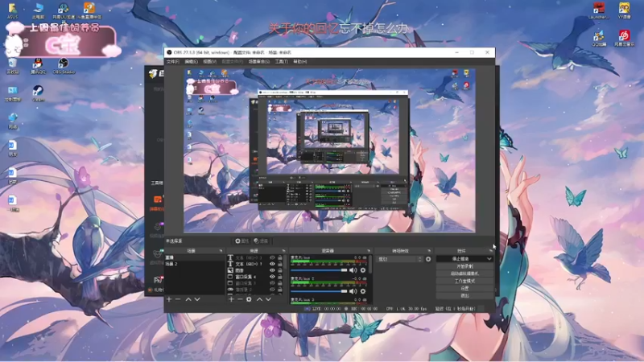Open the 帮助(H) menu in OBS
Screen dimensions: 644x362
coord(299,62)
